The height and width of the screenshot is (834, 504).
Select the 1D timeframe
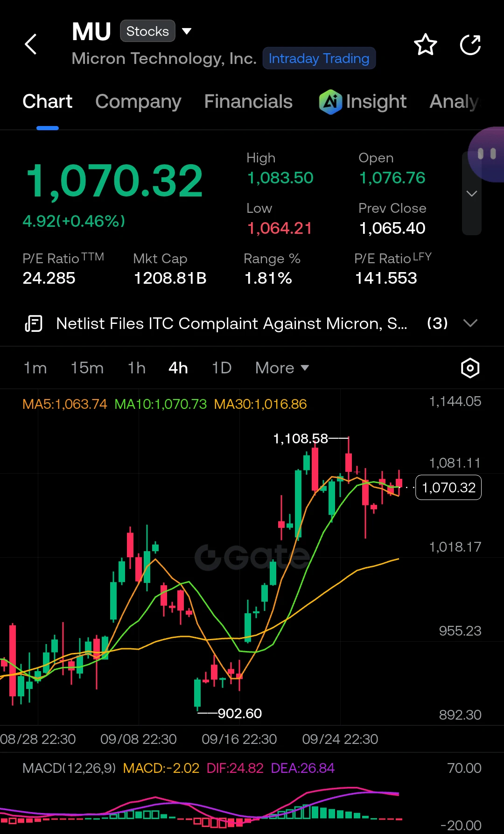click(222, 368)
